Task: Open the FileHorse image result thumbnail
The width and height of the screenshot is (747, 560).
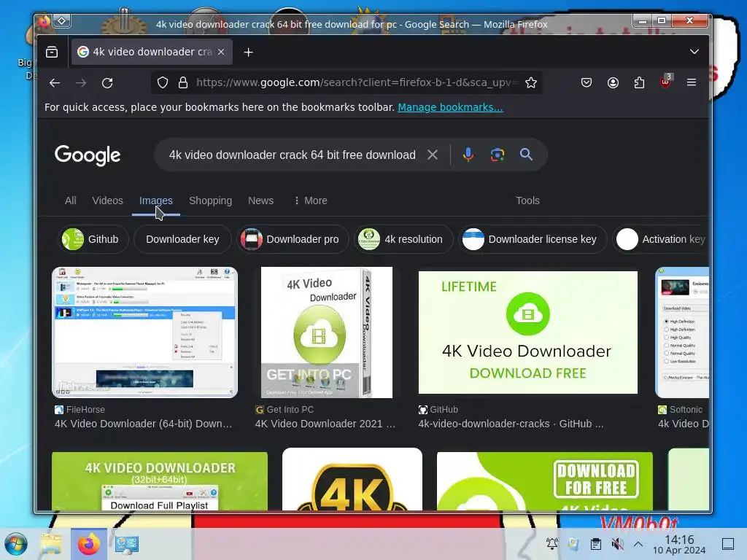Action: point(145,332)
